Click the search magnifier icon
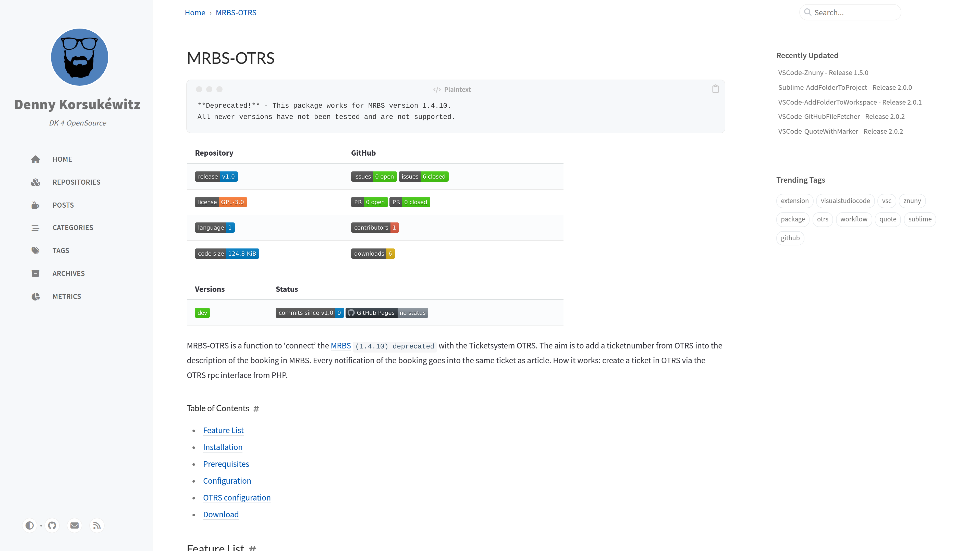 (808, 12)
